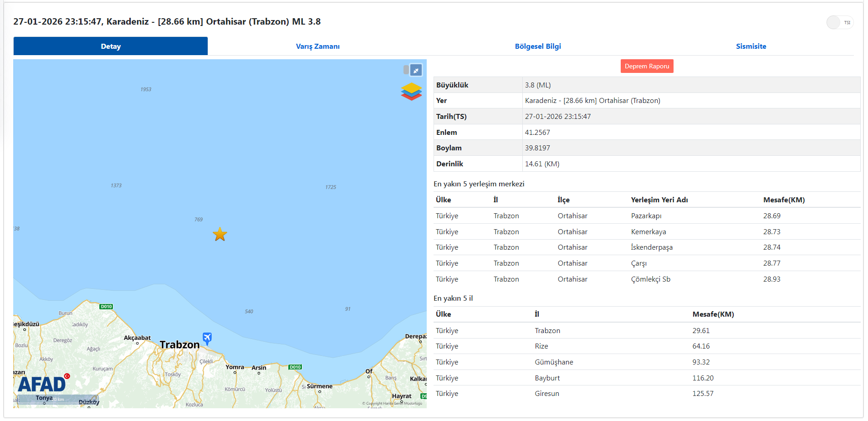Click the 20 km map scale bar
The image size is (868, 421).
coord(57,400)
